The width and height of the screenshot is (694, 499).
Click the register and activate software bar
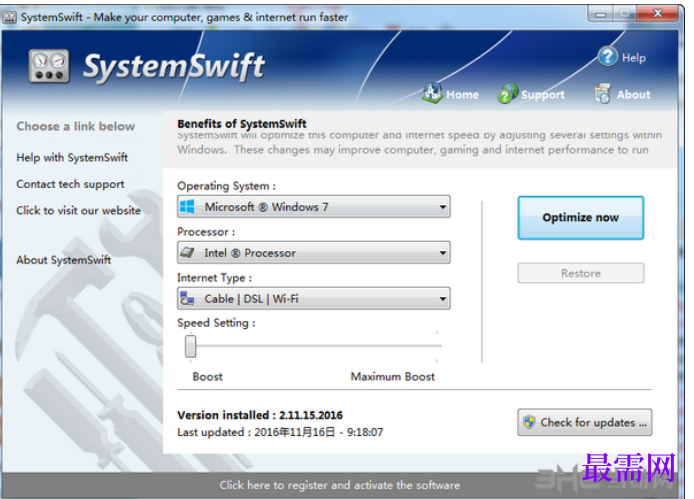(339, 485)
